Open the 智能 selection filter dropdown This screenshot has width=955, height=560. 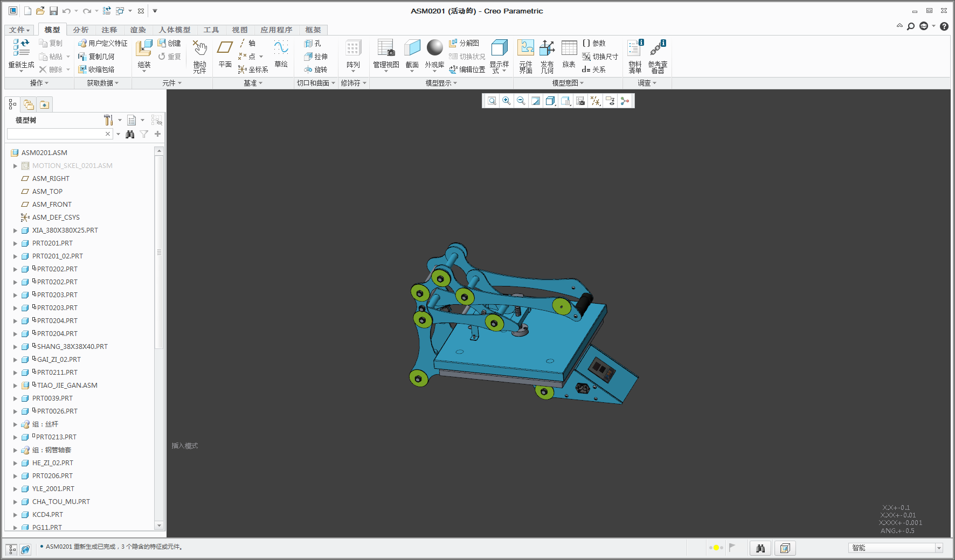(x=939, y=548)
